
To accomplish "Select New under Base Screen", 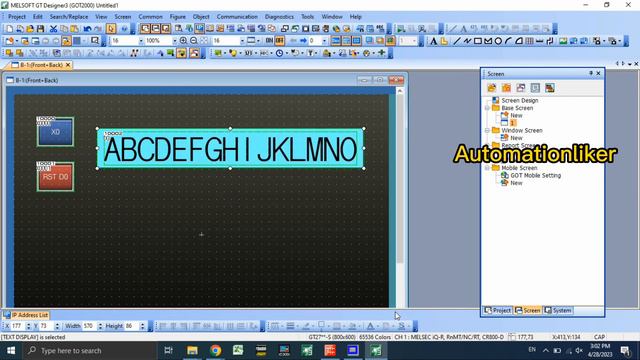I will click(x=516, y=116).
